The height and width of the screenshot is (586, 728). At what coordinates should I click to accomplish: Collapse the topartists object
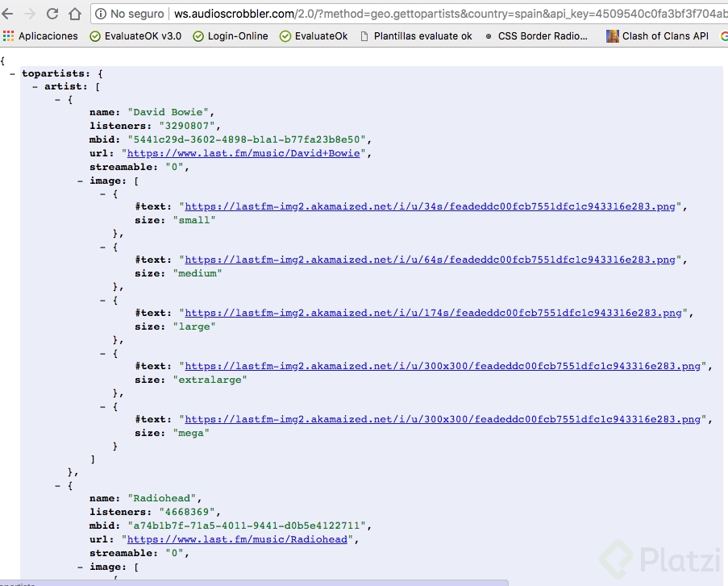click(x=12, y=73)
